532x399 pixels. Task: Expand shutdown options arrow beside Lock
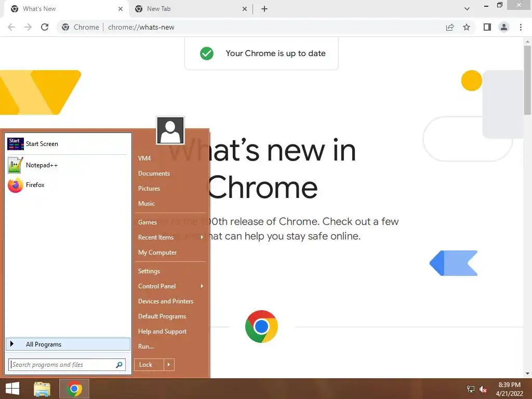[169, 365]
